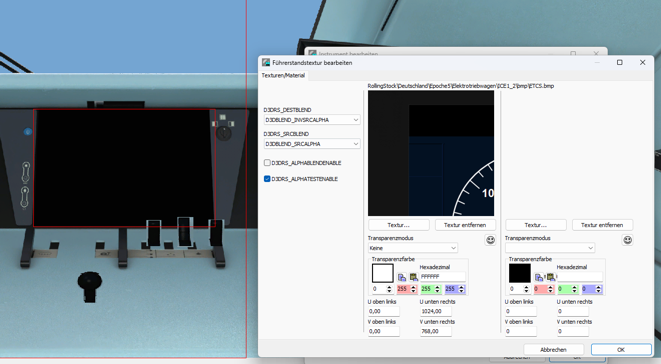
Task: Click the left Textur entfernen button
Action: [465, 225]
